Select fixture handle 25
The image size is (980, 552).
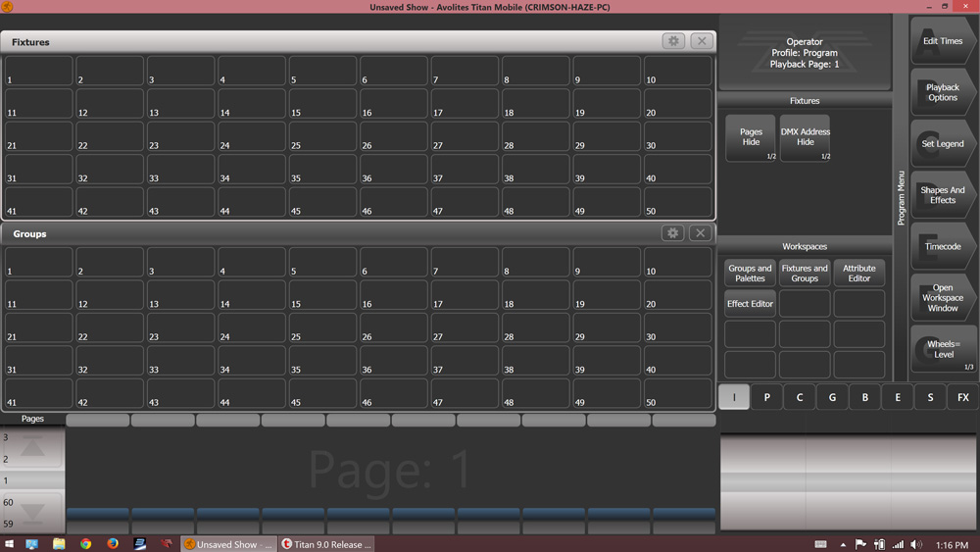click(x=322, y=136)
